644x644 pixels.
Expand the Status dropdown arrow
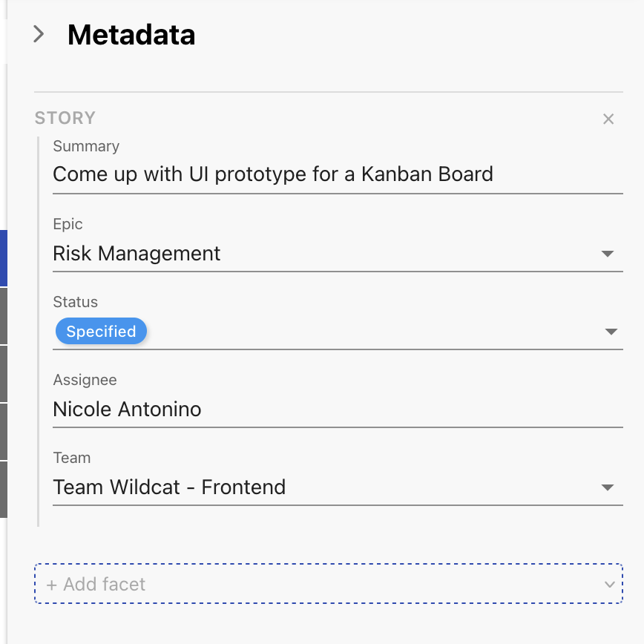[611, 332]
